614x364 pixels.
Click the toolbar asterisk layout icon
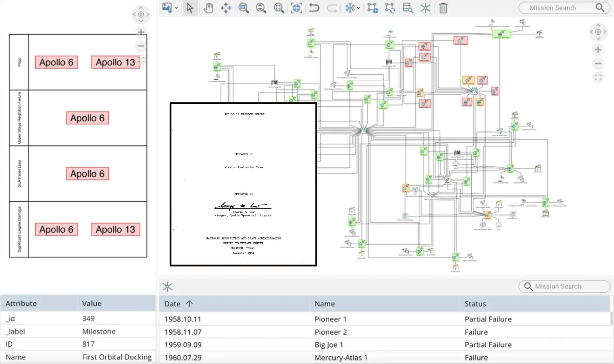[425, 8]
